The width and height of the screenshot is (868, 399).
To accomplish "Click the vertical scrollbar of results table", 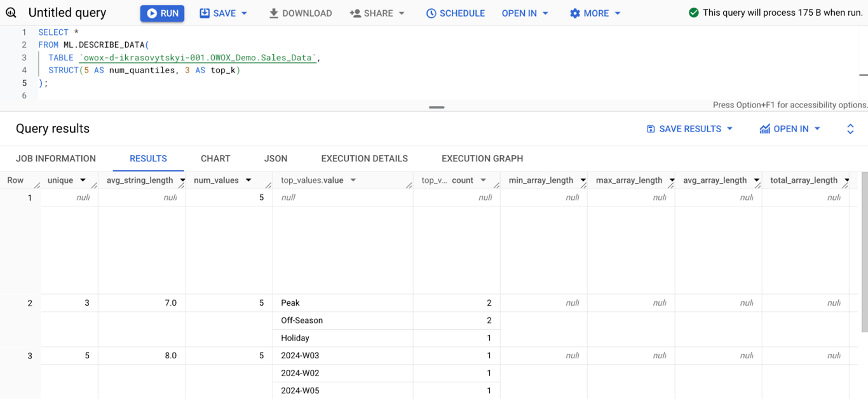I will click(864, 251).
